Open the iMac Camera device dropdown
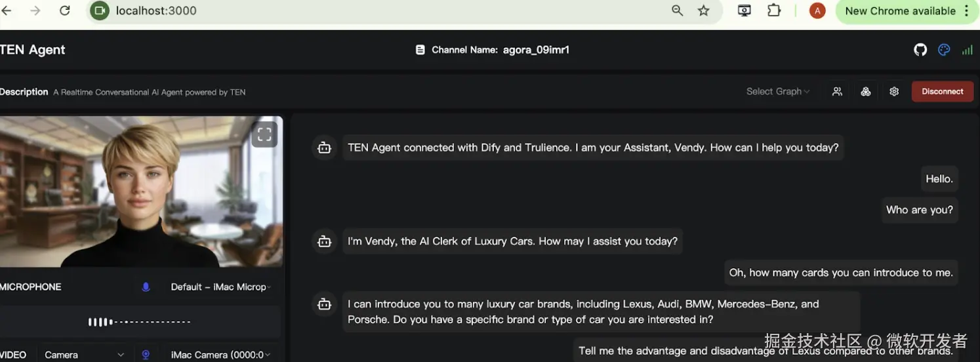 click(220, 355)
